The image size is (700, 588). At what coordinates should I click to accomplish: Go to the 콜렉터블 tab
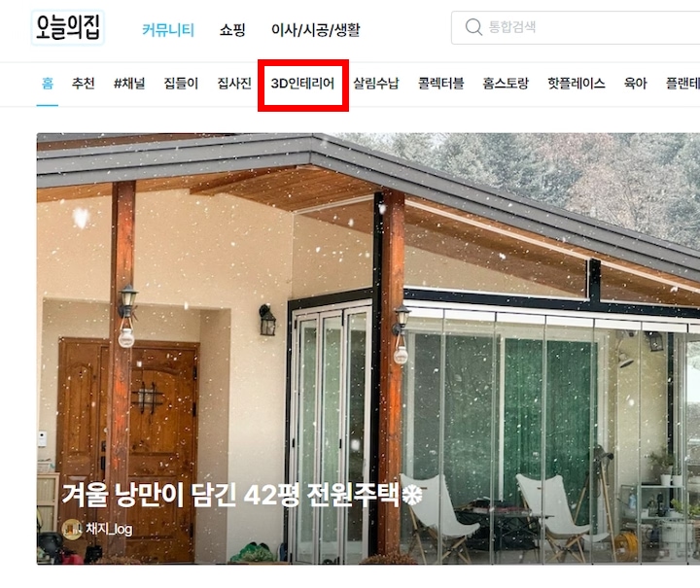pyautogui.click(x=440, y=84)
